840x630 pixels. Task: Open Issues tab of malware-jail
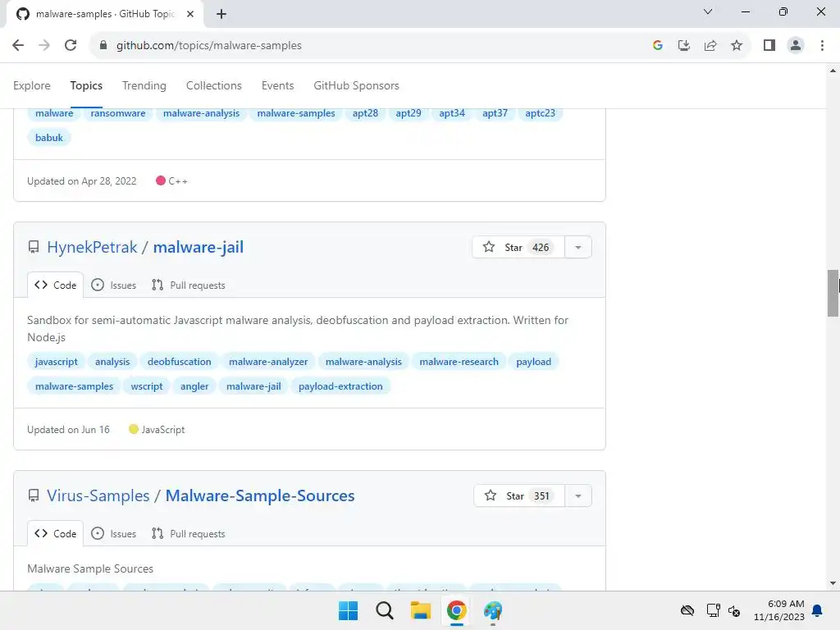pyautogui.click(x=113, y=285)
